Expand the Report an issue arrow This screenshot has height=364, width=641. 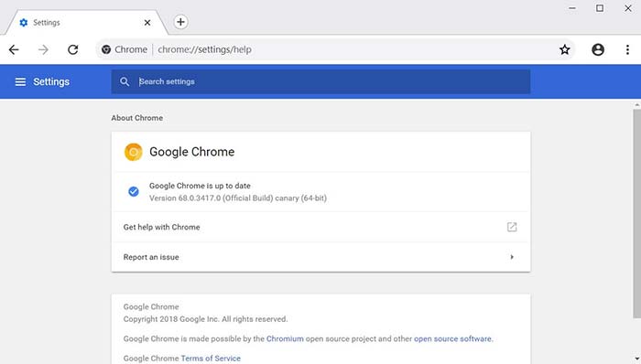click(x=512, y=257)
